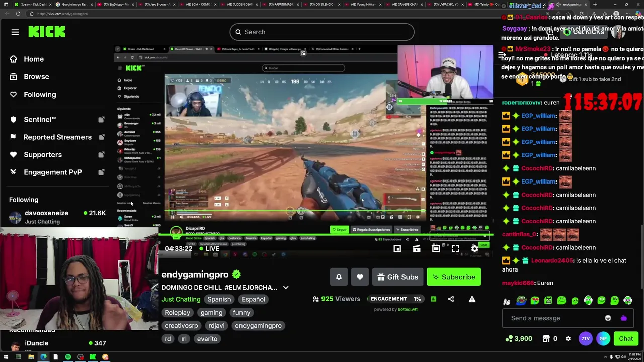644x362 pixels.
Task: Open video player settings gear
Action: click(474, 249)
